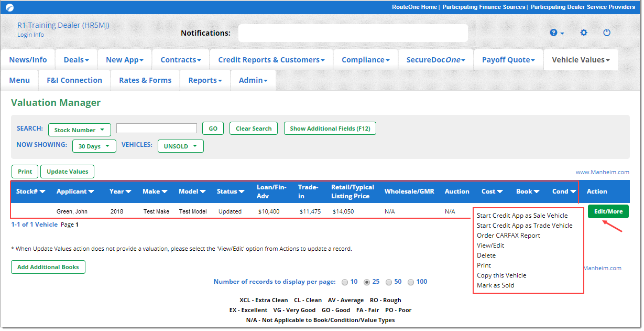Image resolution: width=644 pixels, height=331 pixels.
Task: Choose Start Credit App as Trade Vehicle
Action: point(525,226)
